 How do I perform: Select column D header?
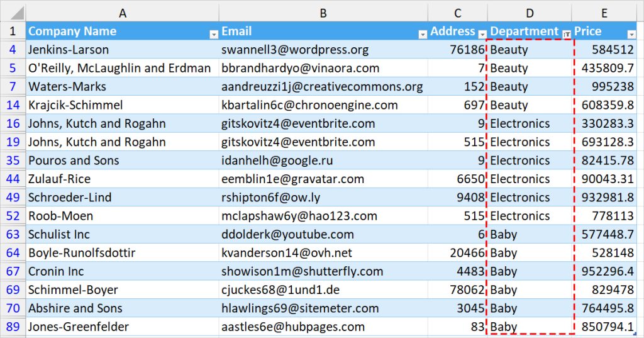[530, 13]
